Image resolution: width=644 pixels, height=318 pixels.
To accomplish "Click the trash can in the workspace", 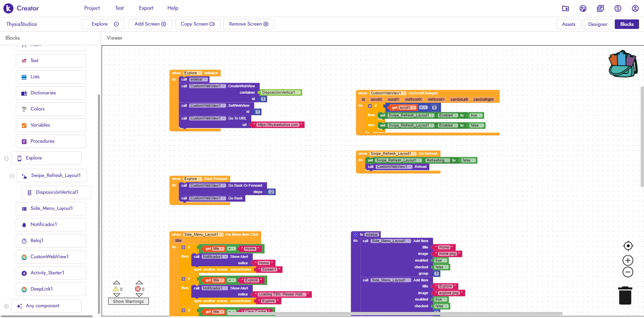I will pos(625,296).
